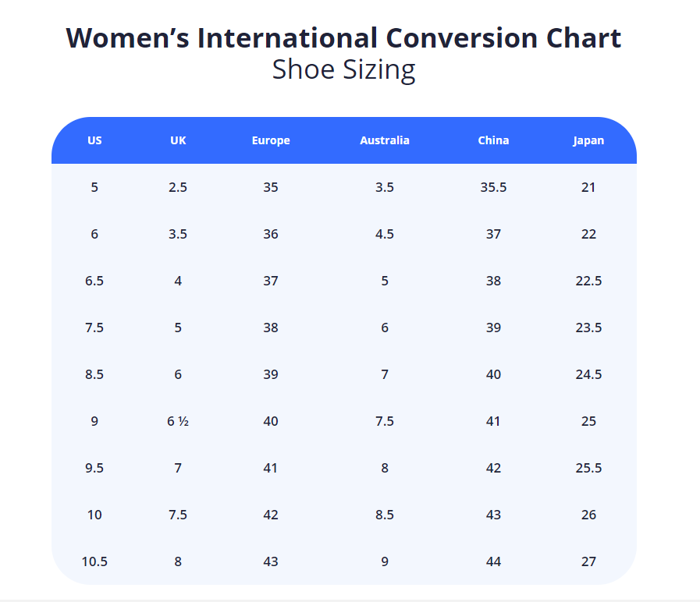700x602 pixels.
Task: Click the Japan size 21 cell
Action: (x=588, y=187)
